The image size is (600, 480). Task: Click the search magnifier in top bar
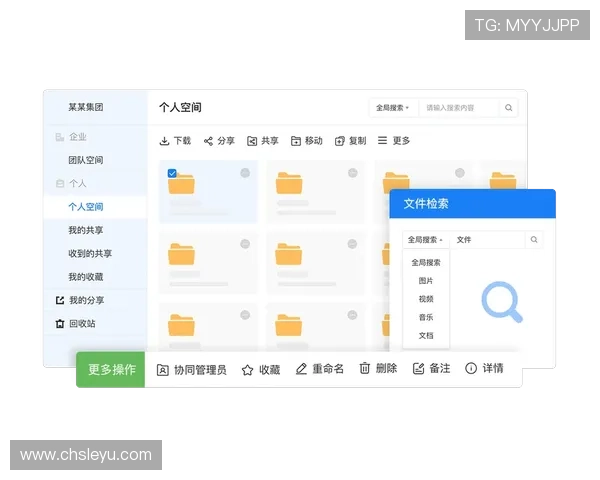click(x=509, y=108)
